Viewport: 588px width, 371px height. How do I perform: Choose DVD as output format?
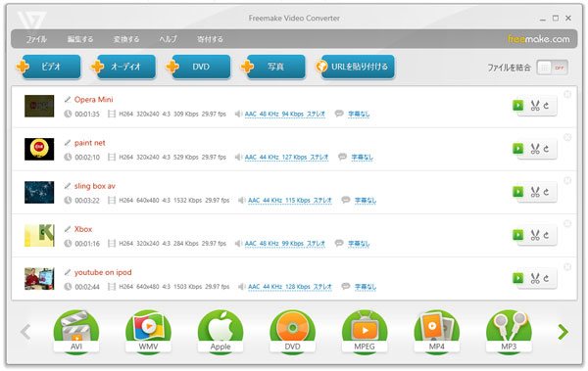coord(292,332)
